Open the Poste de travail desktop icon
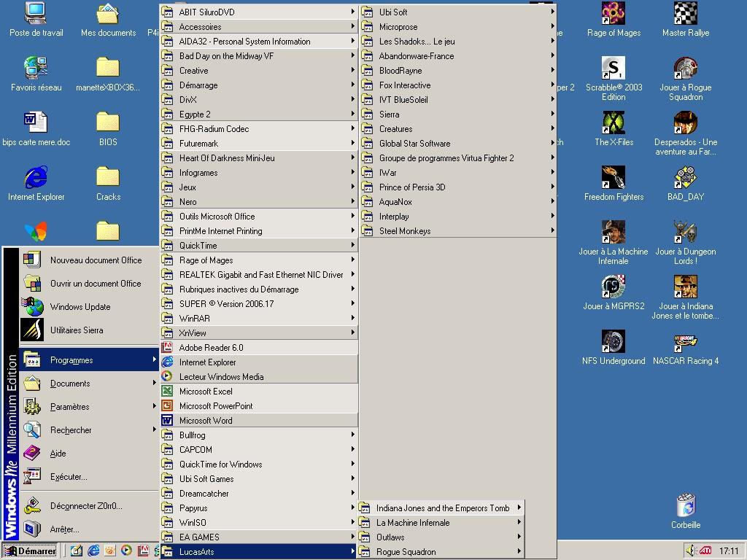 coord(36,20)
